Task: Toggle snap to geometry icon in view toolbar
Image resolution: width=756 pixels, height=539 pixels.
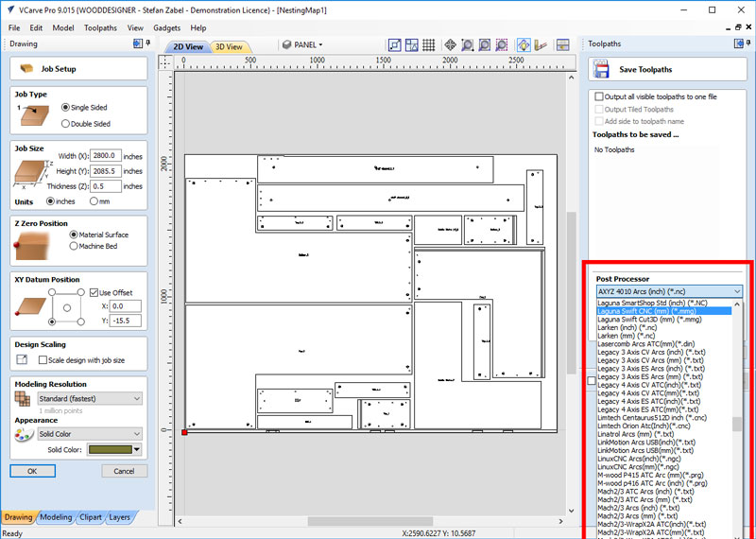Action: (x=394, y=45)
